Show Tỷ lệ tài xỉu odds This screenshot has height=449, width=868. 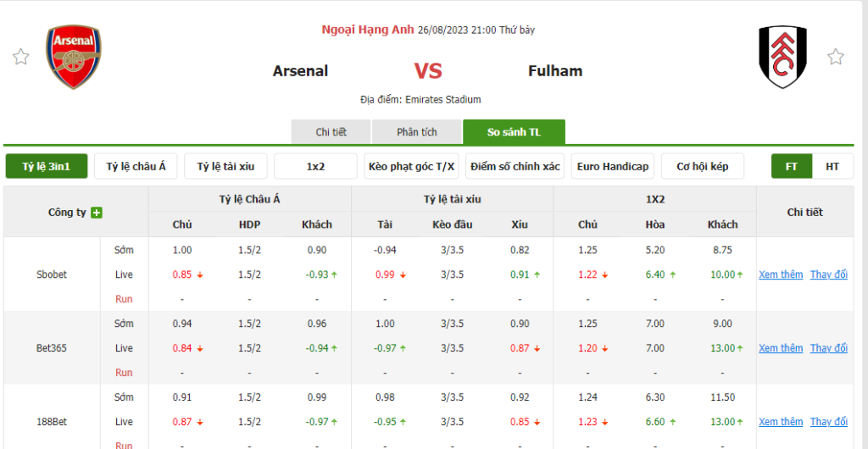pyautogui.click(x=226, y=167)
